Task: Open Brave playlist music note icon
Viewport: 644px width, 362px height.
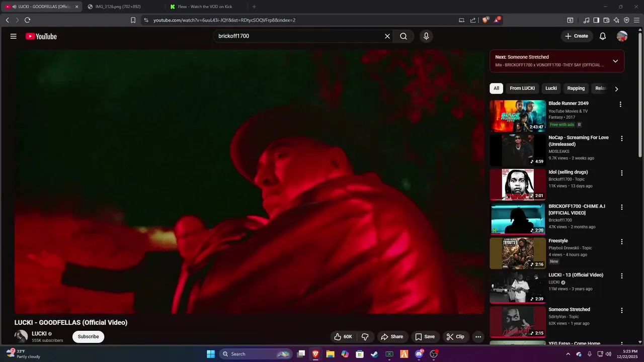Action: pyautogui.click(x=586, y=20)
